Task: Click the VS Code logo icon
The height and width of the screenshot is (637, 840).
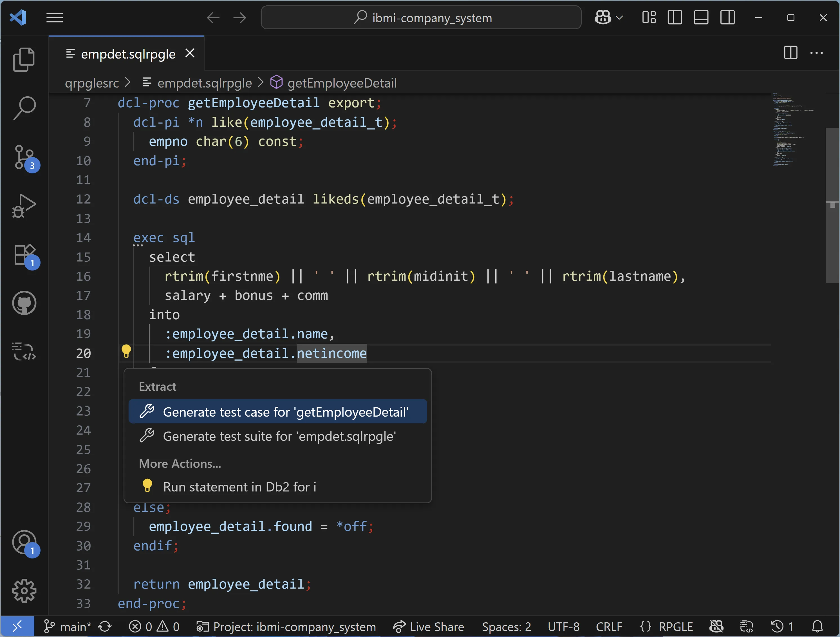Action: click(18, 17)
